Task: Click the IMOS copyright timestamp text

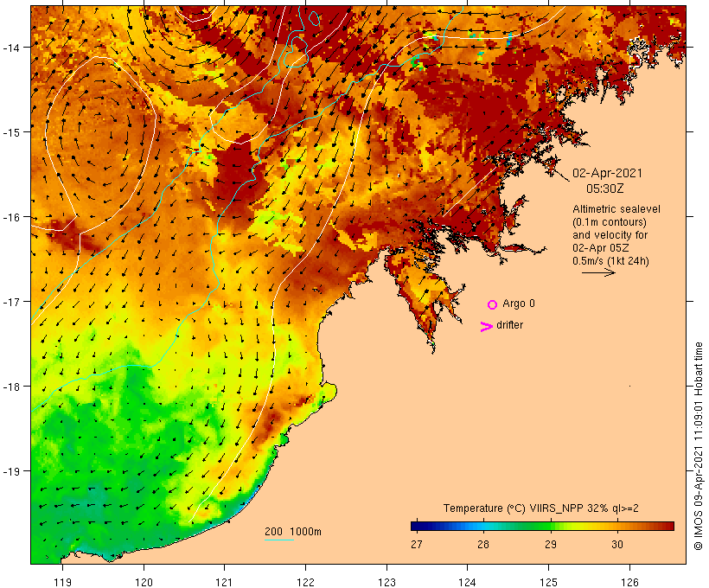Action: point(698,446)
